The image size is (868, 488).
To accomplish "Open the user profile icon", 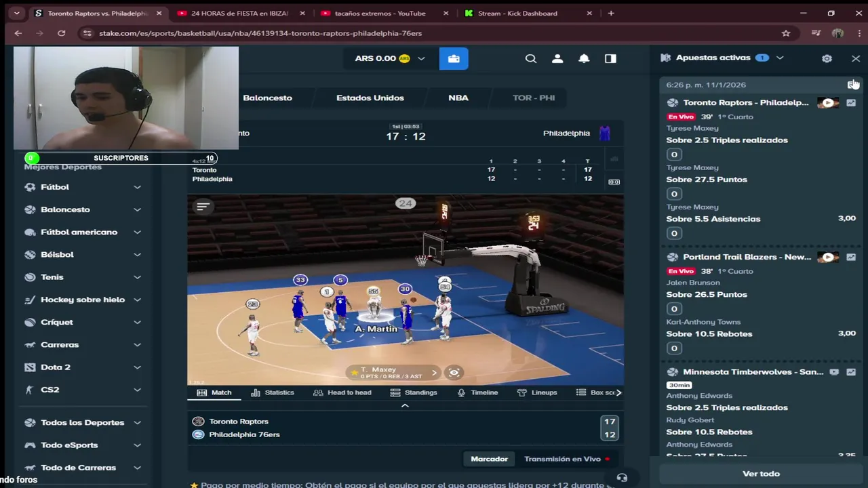I will pos(557,59).
